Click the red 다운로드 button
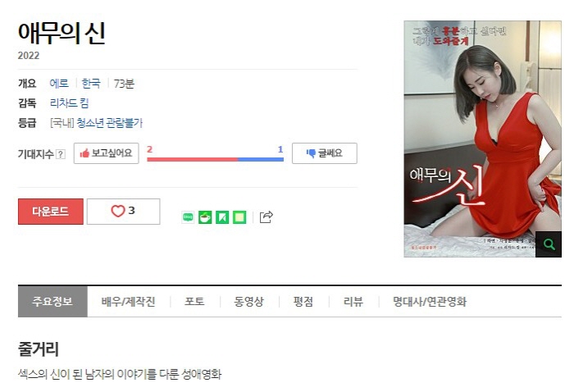The width and height of the screenshot is (574, 392). click(51, 212)
